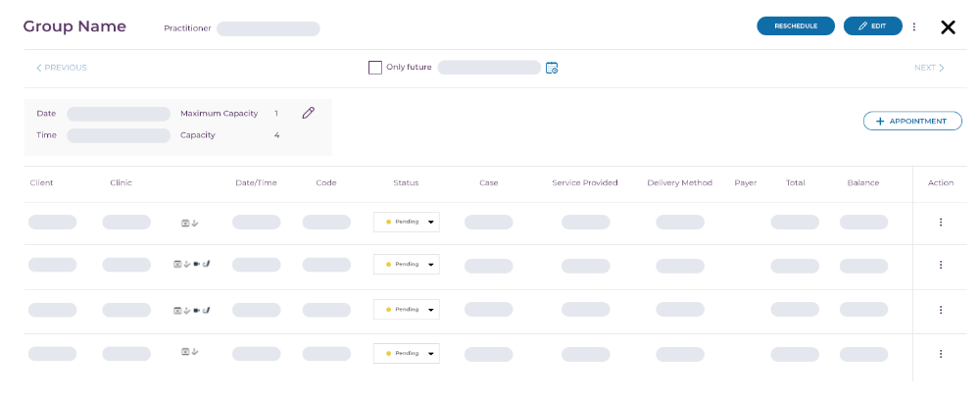Click the Group Name title
This screenshot has width=980, height=401.
[x=74, y=26]
